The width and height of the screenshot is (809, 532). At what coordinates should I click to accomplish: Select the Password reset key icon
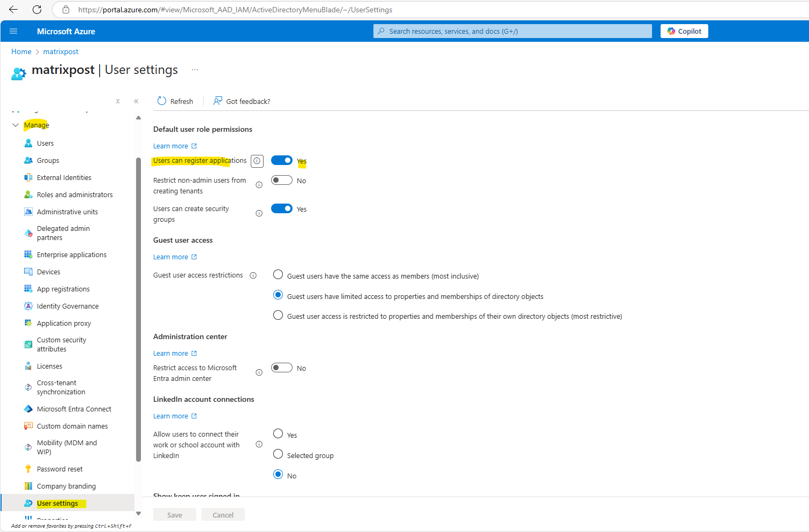point(28,469)
